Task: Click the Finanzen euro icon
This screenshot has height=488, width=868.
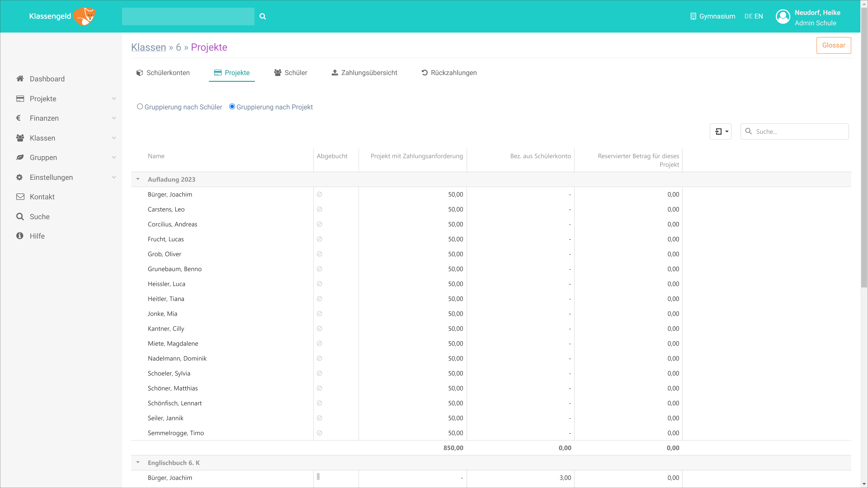Action: (18, 118)
